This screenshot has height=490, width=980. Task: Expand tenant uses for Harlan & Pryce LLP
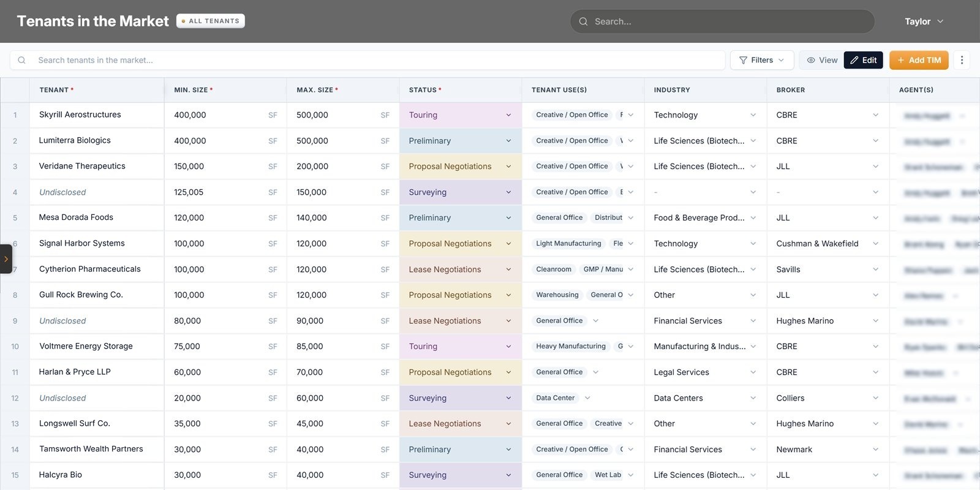(x=595, y=372)
